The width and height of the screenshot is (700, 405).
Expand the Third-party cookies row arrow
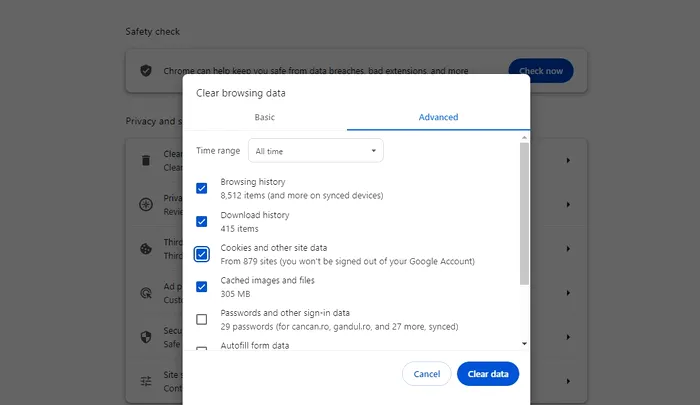(568, 249)
